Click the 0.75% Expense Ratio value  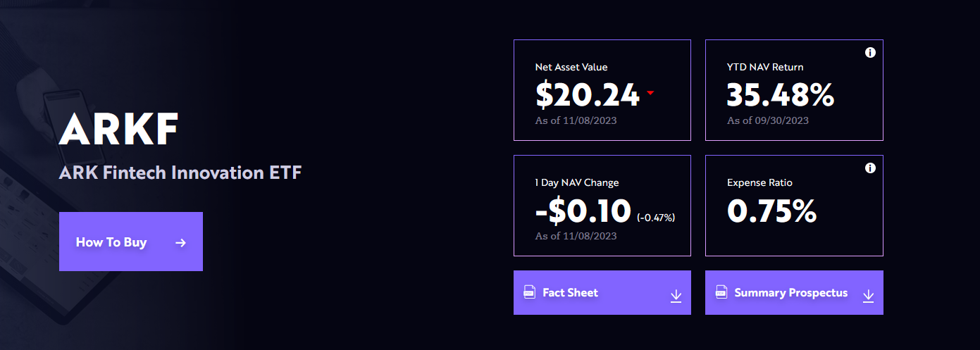click(x=771, y=211)
